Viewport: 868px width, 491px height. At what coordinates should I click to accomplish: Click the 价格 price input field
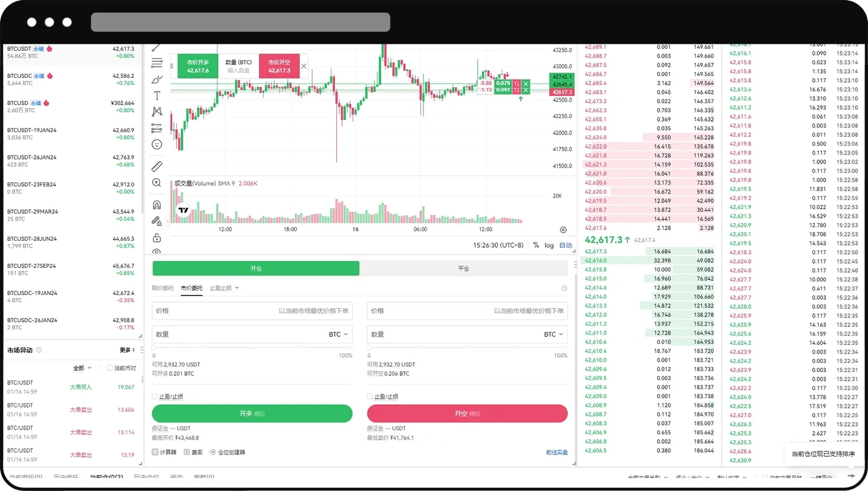[x=252, y=311]
